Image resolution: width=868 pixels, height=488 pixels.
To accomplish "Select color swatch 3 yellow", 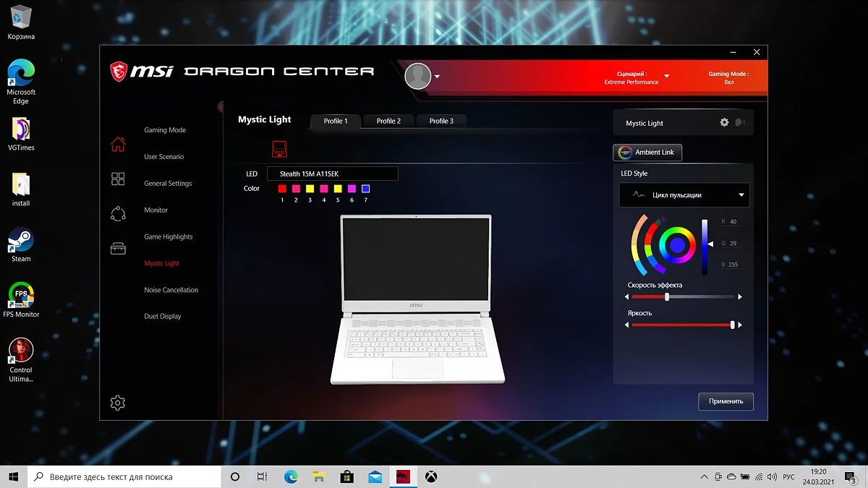I will tap(310, 189).
